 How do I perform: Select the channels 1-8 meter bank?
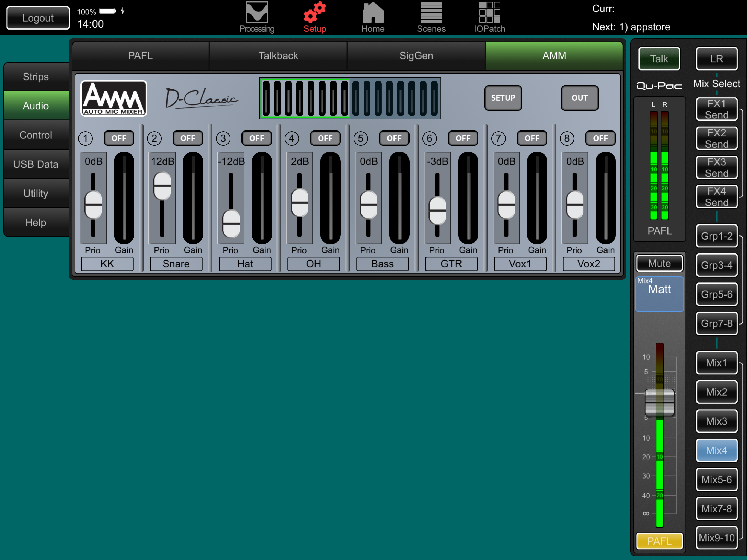click(x=305, y=98)
